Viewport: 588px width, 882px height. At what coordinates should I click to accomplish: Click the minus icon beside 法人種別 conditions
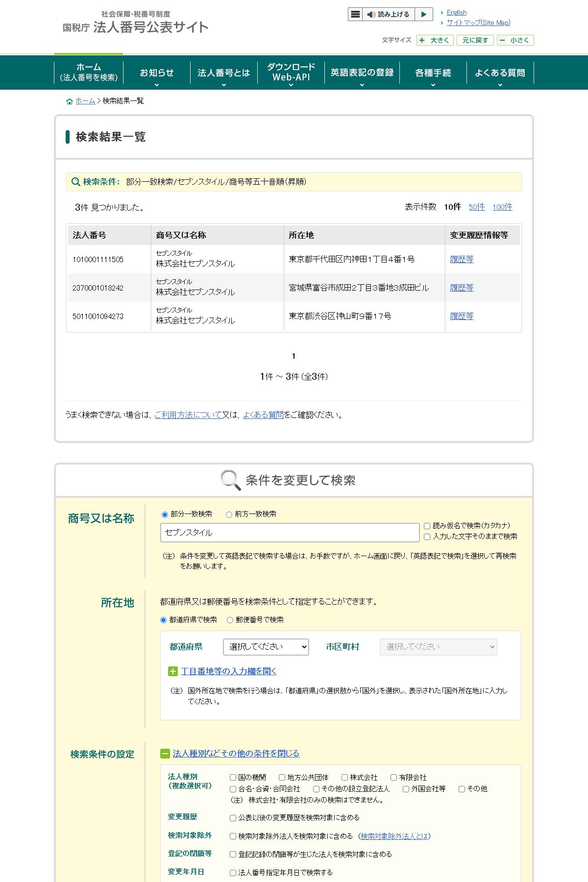(165, 754)
